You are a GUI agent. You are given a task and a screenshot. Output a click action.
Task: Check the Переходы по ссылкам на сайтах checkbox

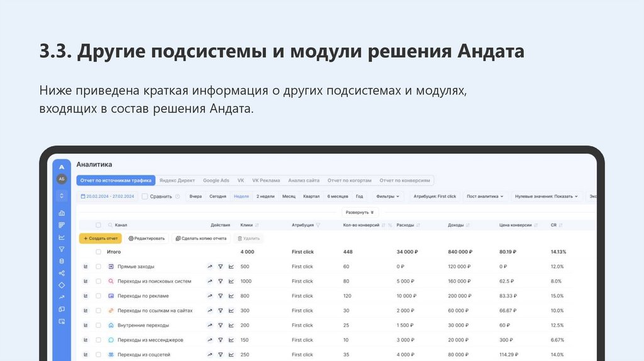(98, 311)
